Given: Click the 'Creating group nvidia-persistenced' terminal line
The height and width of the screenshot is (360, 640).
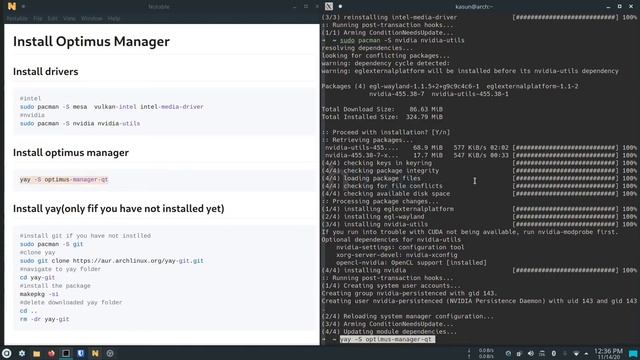Looking at the screenshot, I should tap(409, 293).
